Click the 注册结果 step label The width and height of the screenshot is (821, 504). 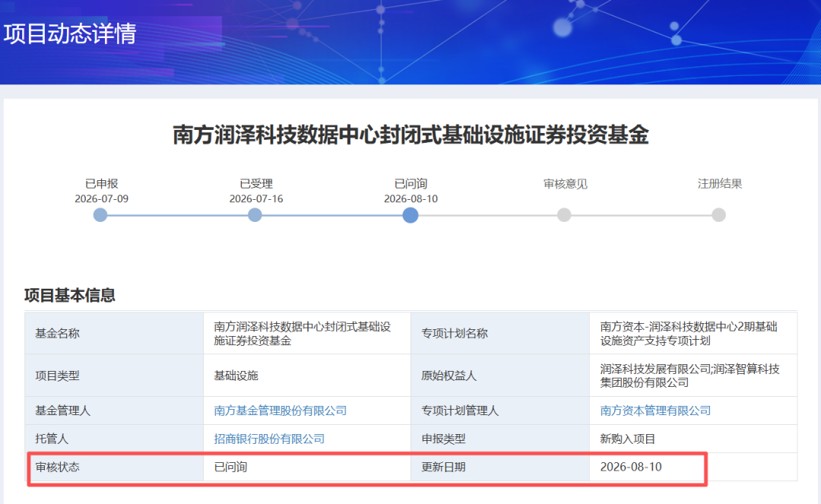pos(720,184)
